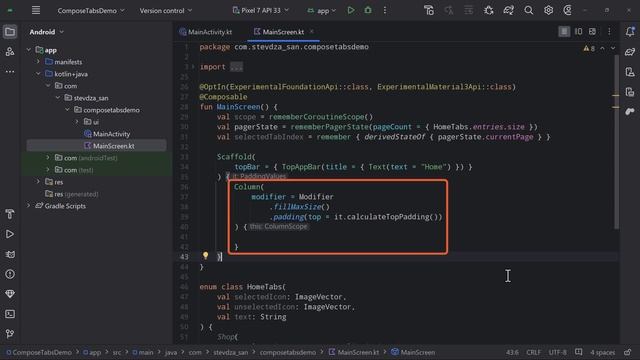The width and height of the screenshot is (640, 360).
Task: Open indent setting 4 spaces
Action: pyautogui.click(x=602, y=352)
